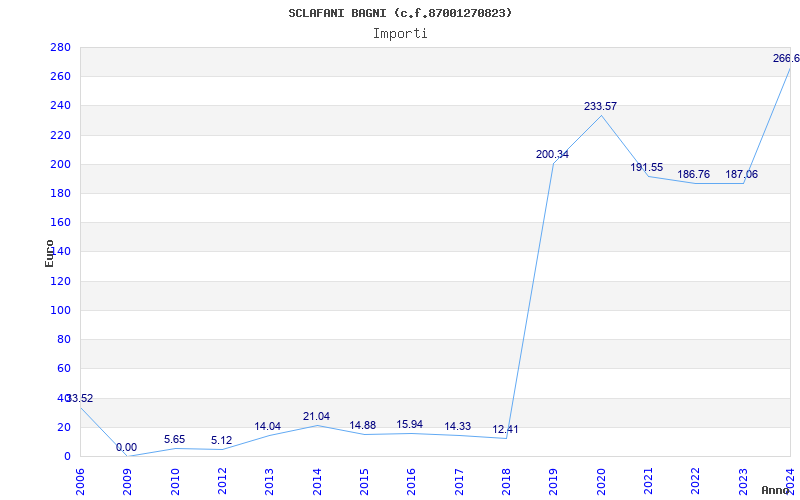Select the 14.04 data point label

pos(268,427)
